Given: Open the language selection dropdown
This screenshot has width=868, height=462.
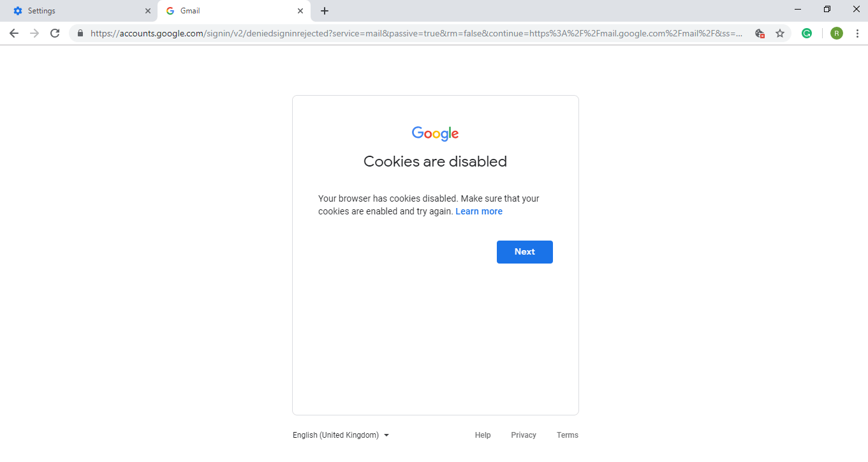Looking at the screenshot, I should [x=341, y=435].
